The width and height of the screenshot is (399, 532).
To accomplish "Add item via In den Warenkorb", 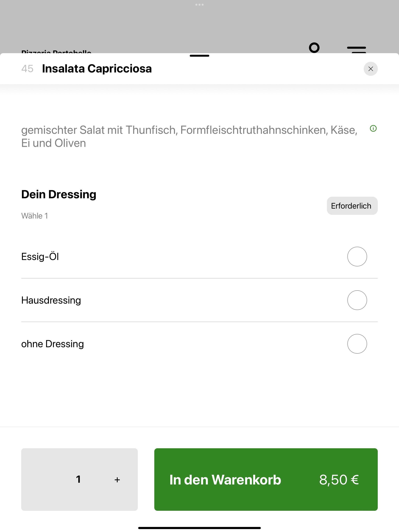I will [266, 480].
